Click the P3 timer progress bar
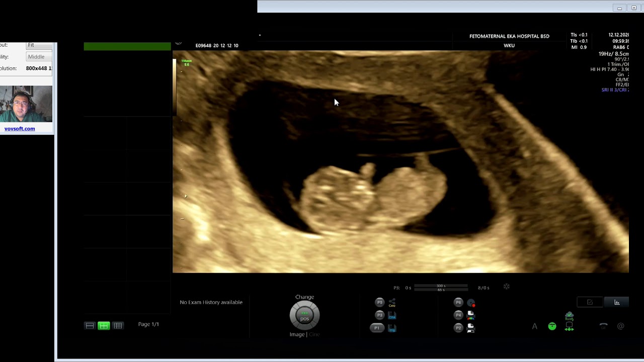The width and height of the screenshot is (644, 362). click(x=441, y=288)
